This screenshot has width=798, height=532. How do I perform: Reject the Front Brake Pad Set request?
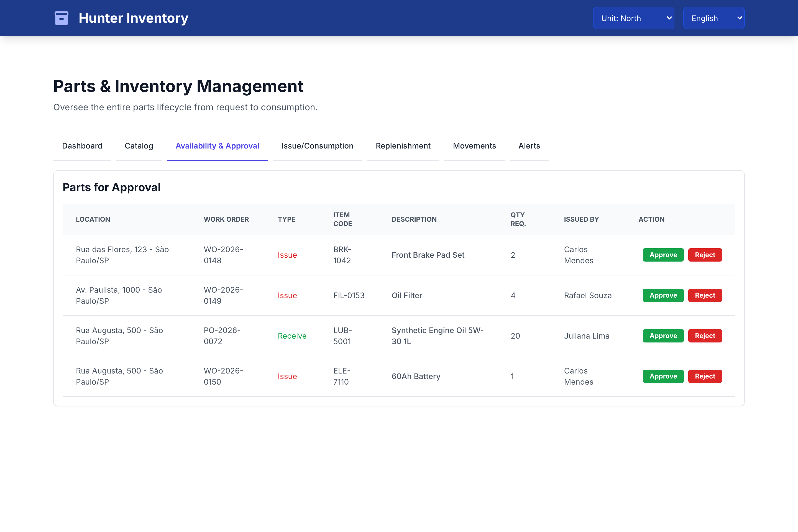click(x=705, y=255)
